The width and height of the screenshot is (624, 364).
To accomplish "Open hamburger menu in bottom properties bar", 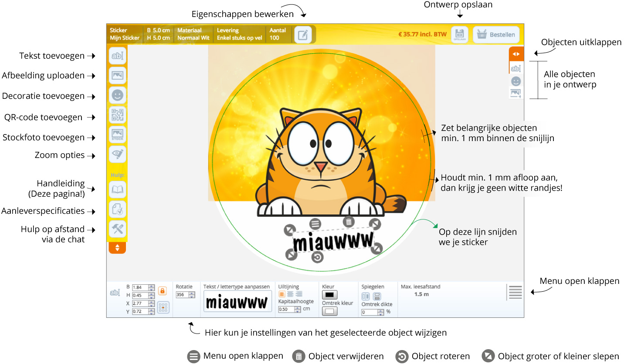I will pyautogui.click(x=515, y=292).
